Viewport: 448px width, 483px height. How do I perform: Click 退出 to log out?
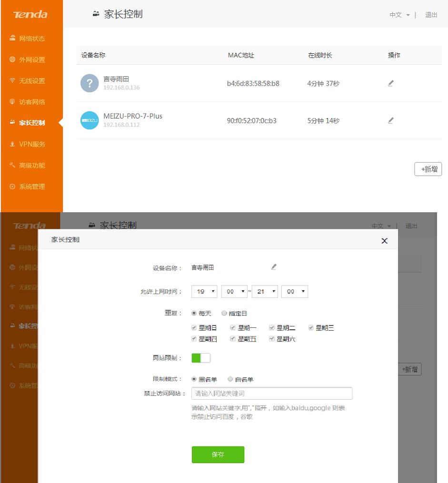click(431, 14)
